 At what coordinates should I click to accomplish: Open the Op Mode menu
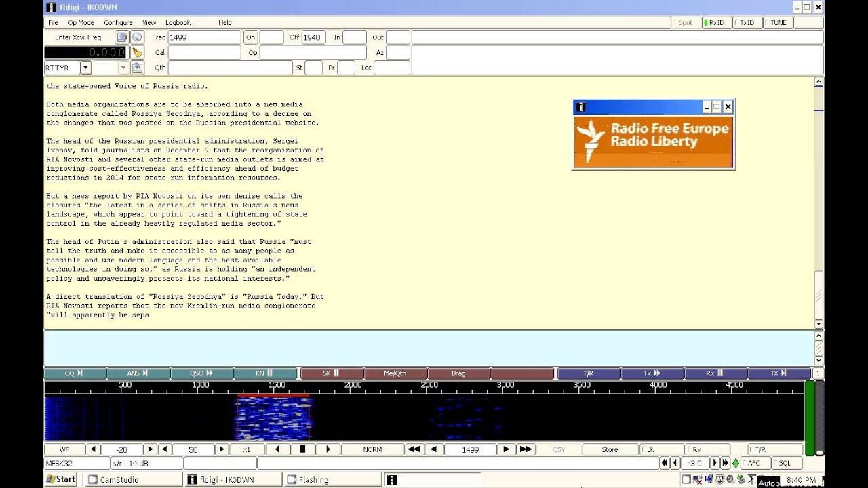coord(81,22)
